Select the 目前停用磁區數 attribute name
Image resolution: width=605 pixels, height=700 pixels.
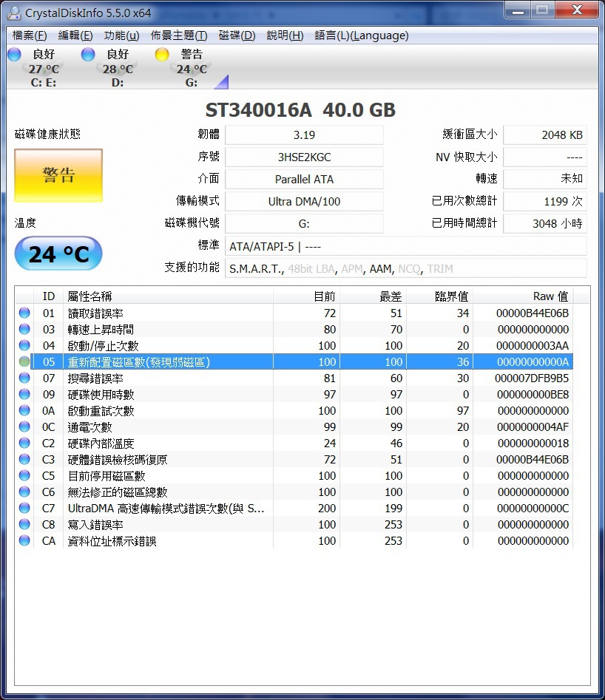click(107, 476)
